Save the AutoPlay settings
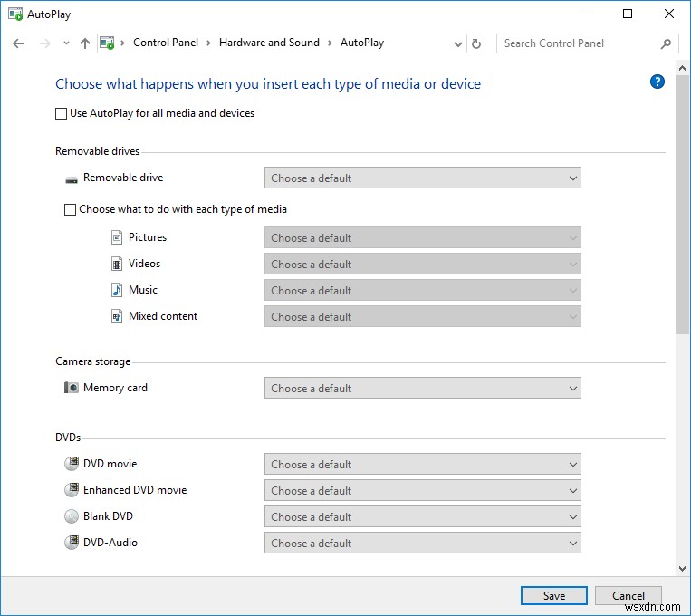 click(554, 596)
